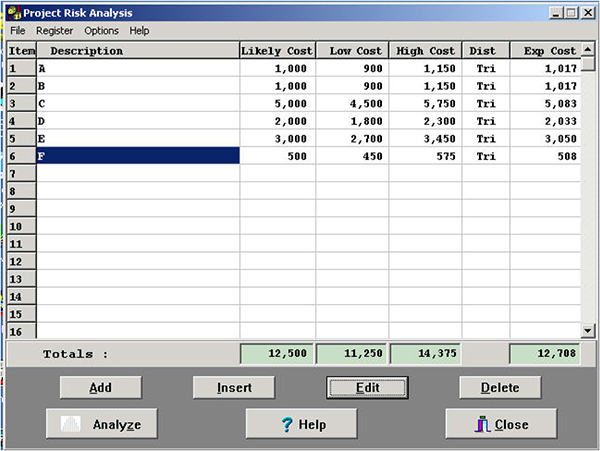The width and height of the screenshot is (600, 451).
Task: Click likely cost 5,000 in row C
Action: (x=277, y=103)
